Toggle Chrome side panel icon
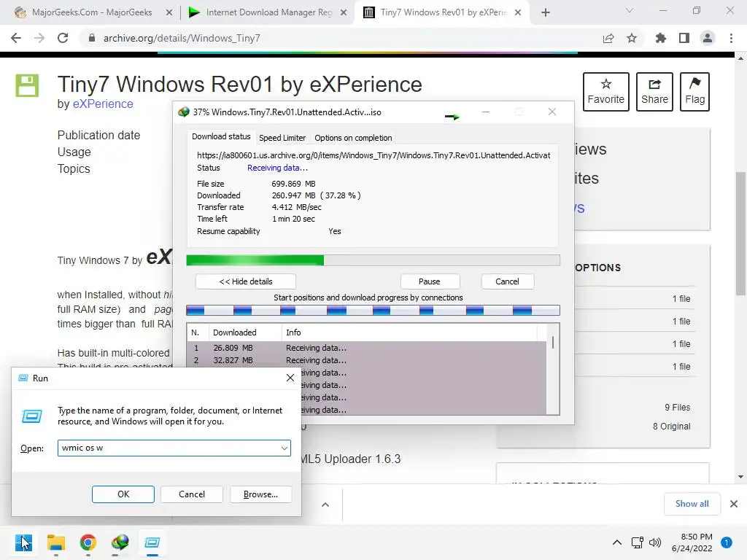Viewport: 747px width, 560px height. click(684, 38)
